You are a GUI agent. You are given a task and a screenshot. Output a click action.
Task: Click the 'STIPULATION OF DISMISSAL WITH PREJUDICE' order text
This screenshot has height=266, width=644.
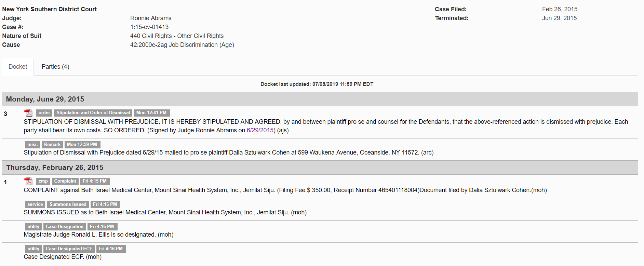click(326, 126)
